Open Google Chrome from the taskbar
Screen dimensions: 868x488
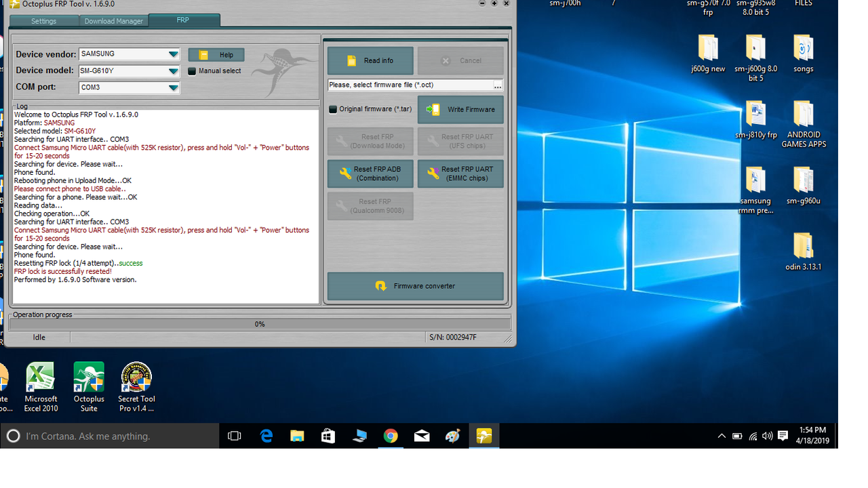click(391, 436)
